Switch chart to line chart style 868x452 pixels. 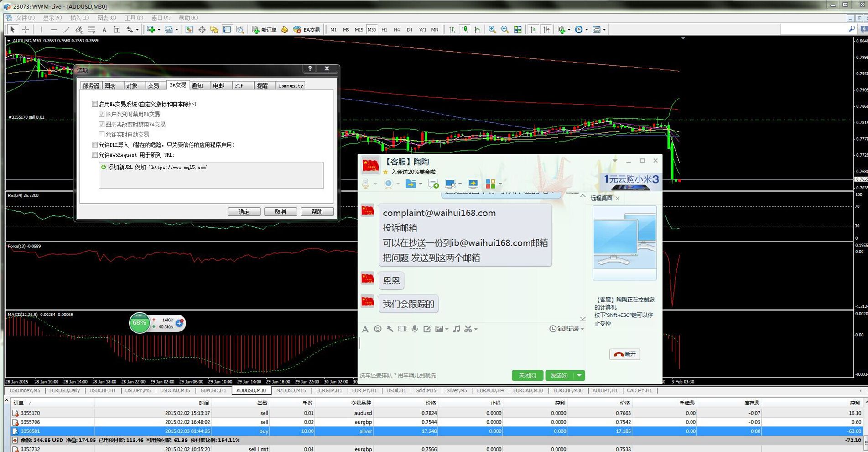click(x=477, y=30)
